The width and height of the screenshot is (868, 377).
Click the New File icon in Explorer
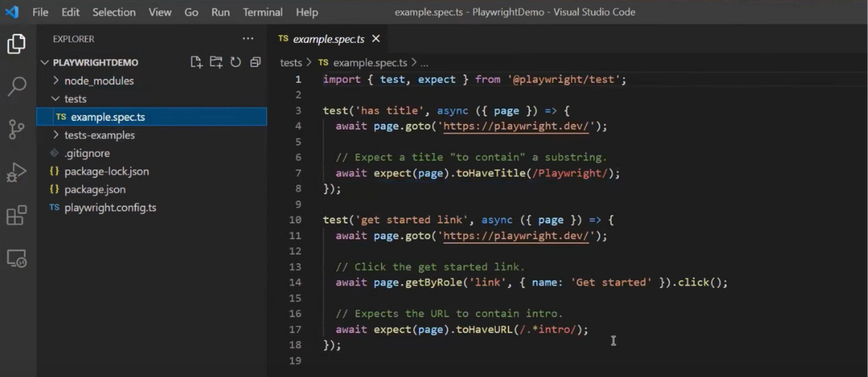coord(196,63)
